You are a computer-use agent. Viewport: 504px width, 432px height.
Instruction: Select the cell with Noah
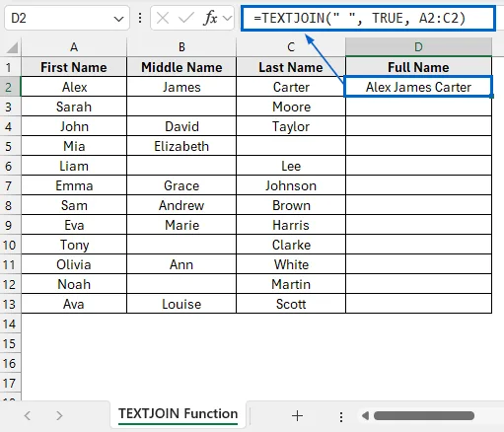[74, 284]
